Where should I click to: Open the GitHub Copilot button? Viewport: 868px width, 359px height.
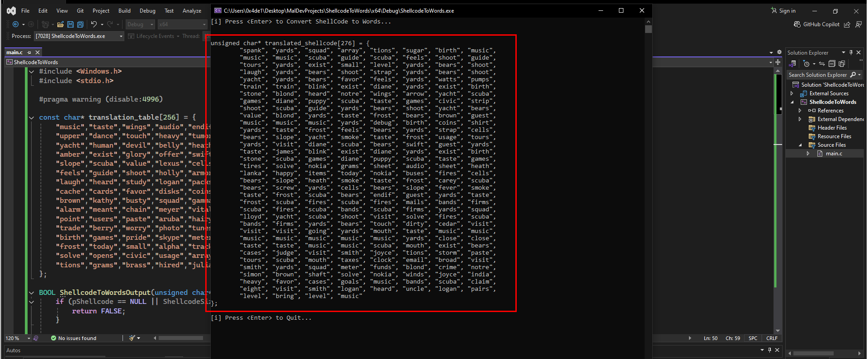pos(817,24)
